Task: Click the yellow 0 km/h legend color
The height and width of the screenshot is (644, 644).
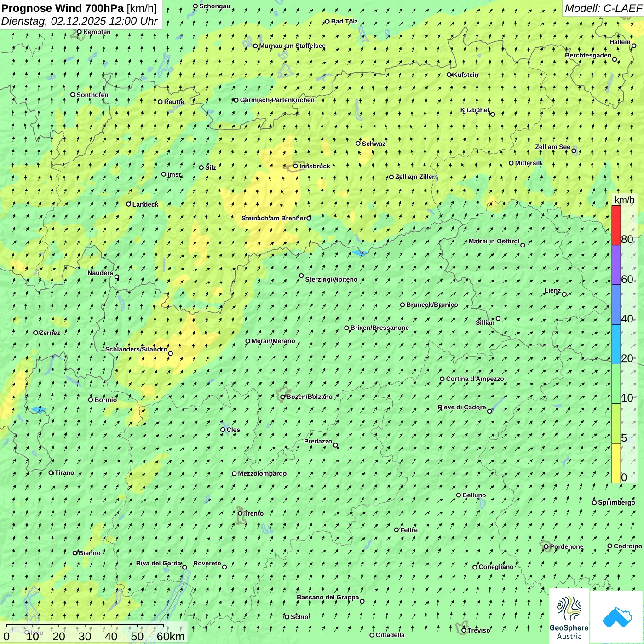Action: [x=616, y=463]
